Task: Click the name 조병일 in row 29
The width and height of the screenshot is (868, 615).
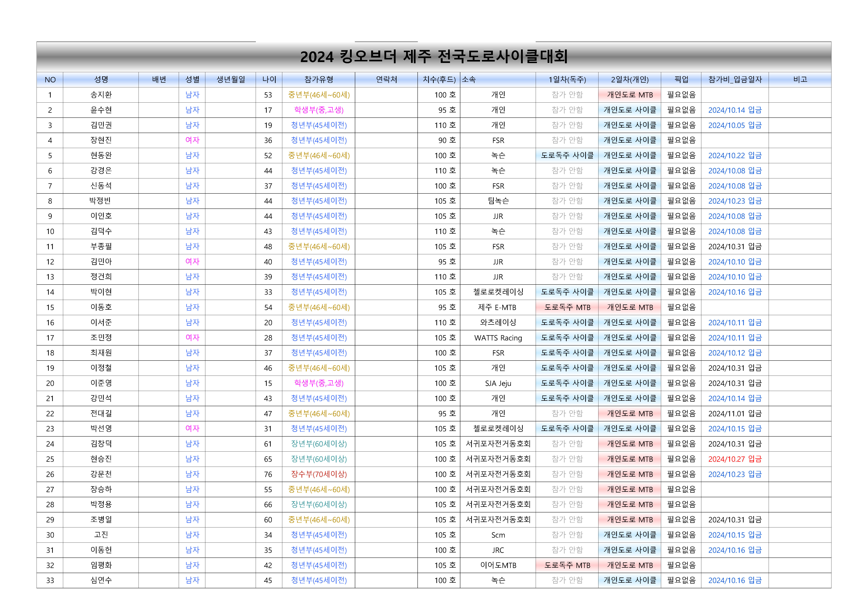Action: tap(101, 520)
